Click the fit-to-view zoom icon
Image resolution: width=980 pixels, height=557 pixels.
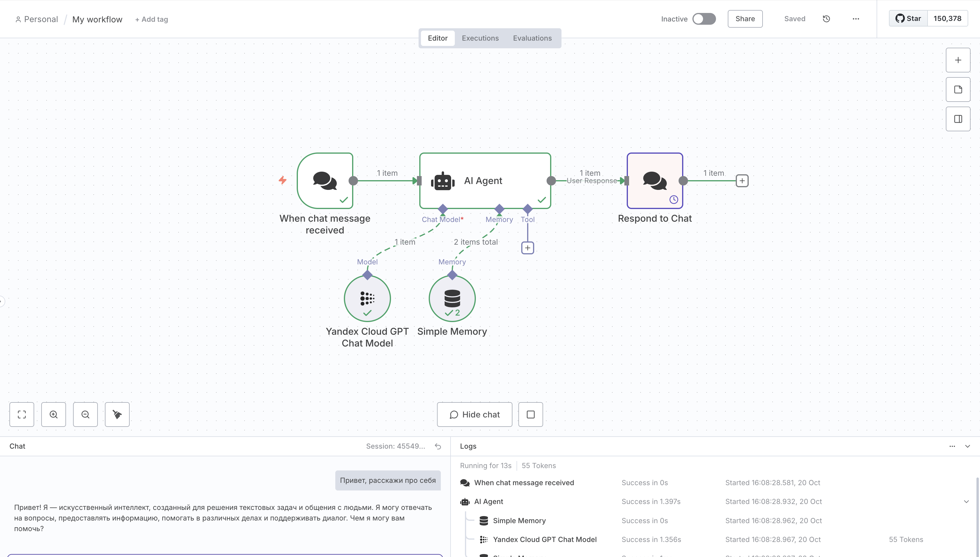point(22,414)
